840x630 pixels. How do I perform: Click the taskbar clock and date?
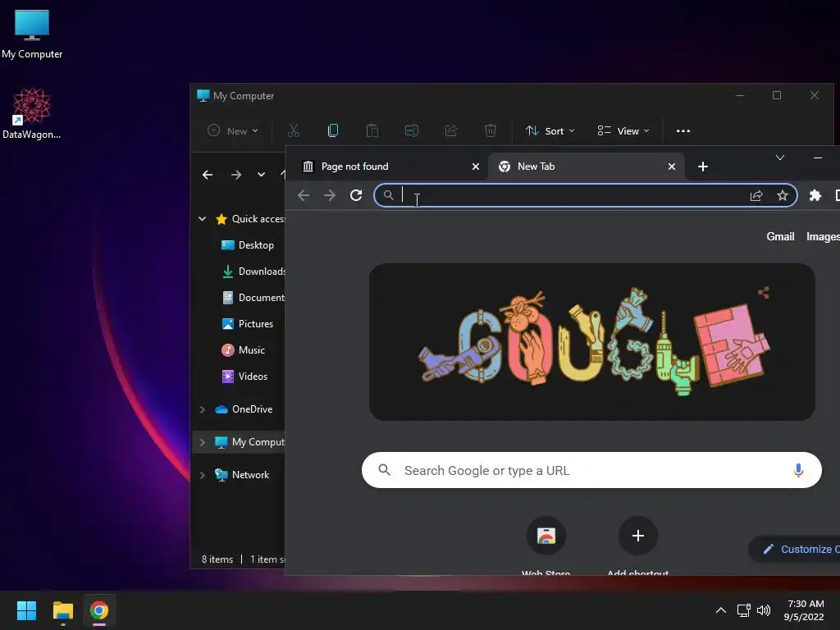804,610
